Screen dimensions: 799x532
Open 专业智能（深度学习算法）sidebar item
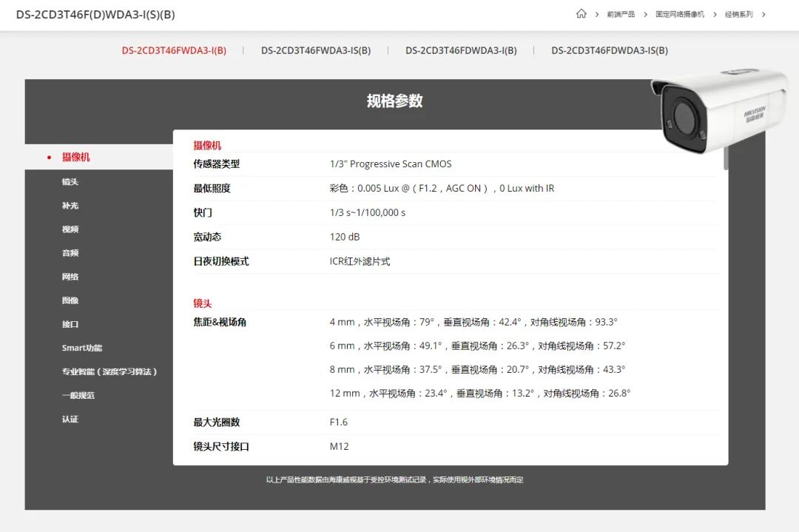[x=109, y=371]
